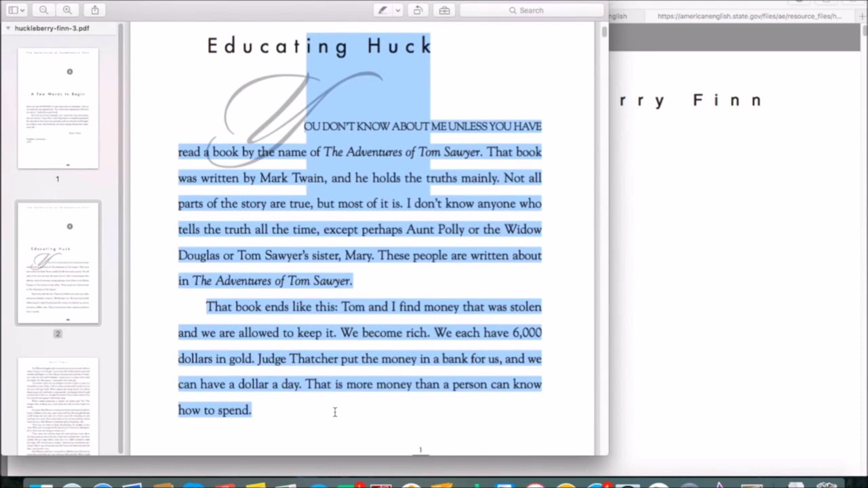Select the page 2 thumbnail, Educating Huck
Image resolution: width=868 pixels, height=488 pixels.
click(x=58, y=263)
